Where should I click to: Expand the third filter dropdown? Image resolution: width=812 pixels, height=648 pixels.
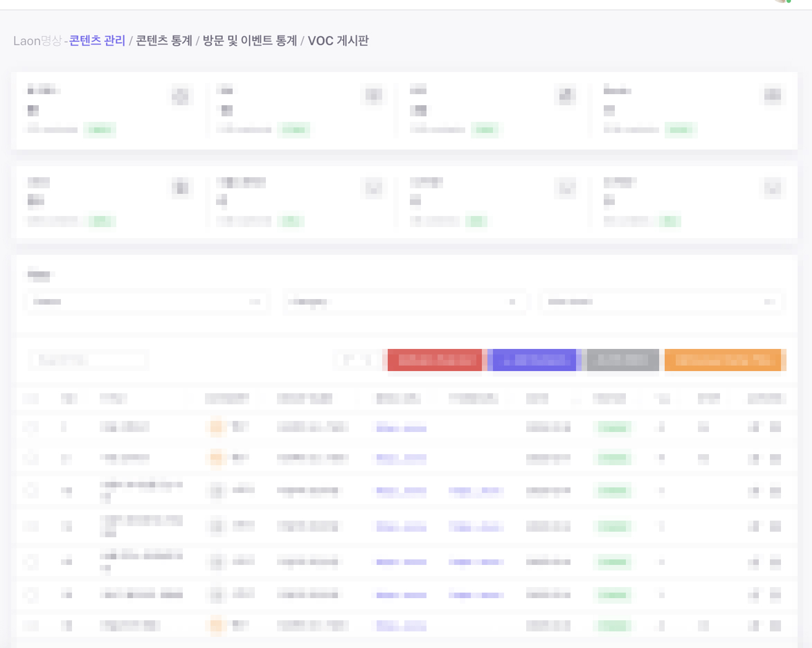click(661, 302)
